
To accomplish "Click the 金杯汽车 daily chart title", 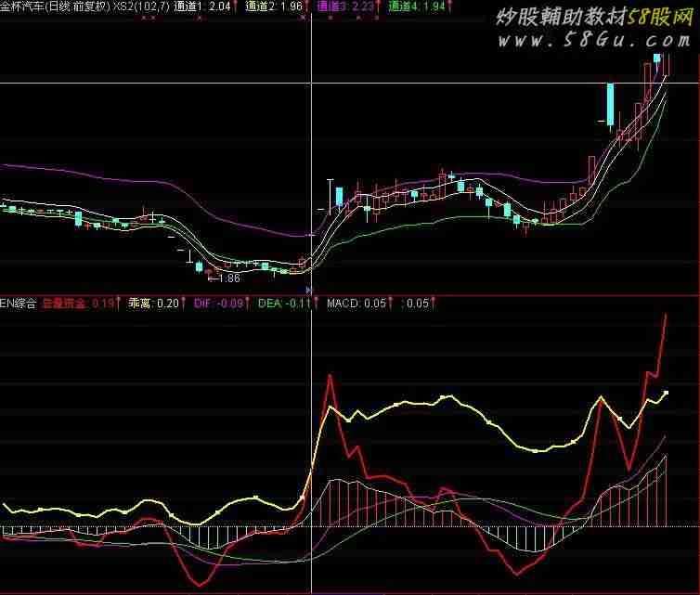I will (x=56, y=6).
